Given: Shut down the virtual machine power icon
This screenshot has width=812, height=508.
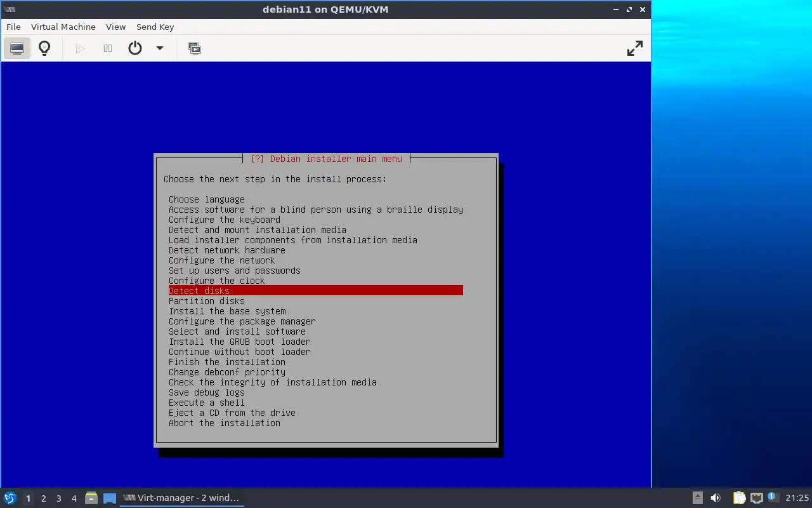Looking at the screenshot, I should click(x=135, y=48).
